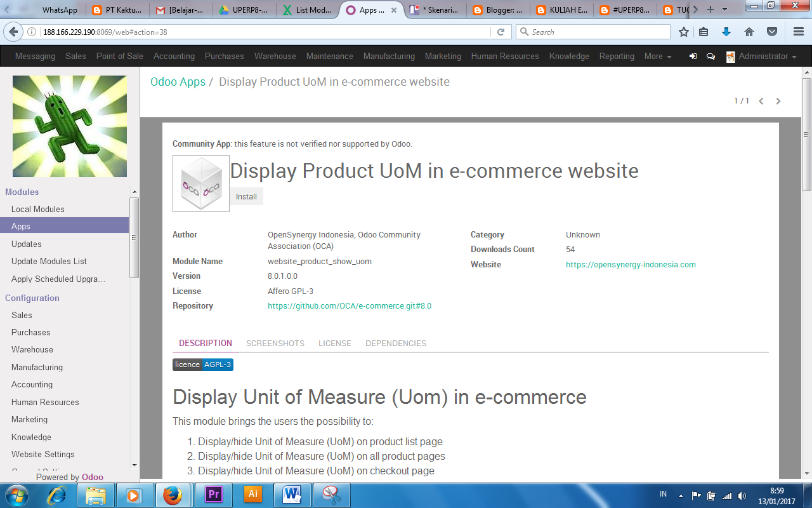Viewport: 812px width, 508px height.
Task: Click the sidebar vertical scrollbar thumb
Action: coord(134,237)
